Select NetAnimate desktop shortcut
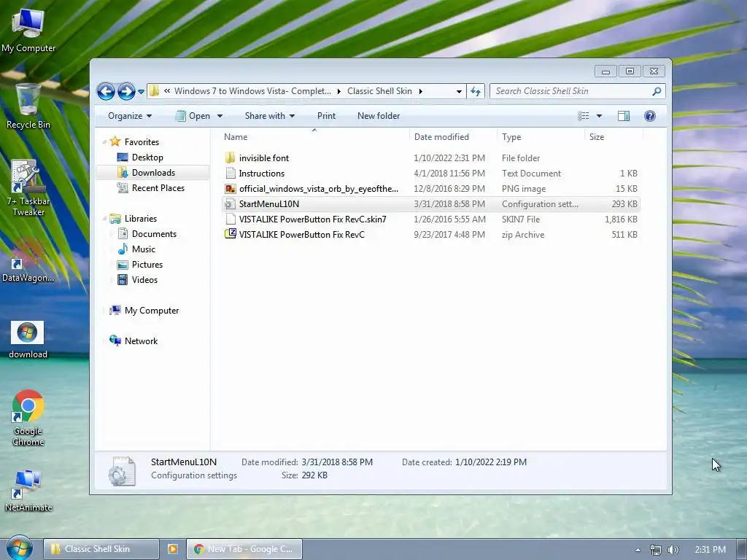The height and width of the screenshot is (560, 747). [x=28, y=491]
